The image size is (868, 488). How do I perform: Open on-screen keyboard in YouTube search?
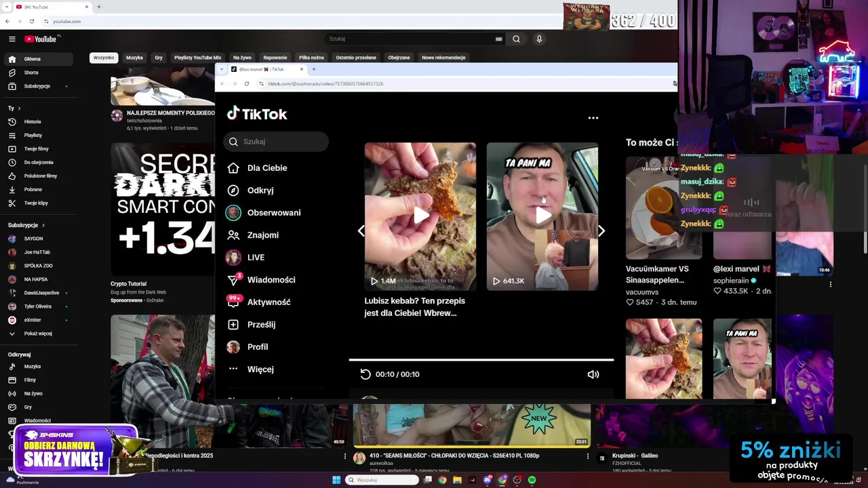click(498, 39)
